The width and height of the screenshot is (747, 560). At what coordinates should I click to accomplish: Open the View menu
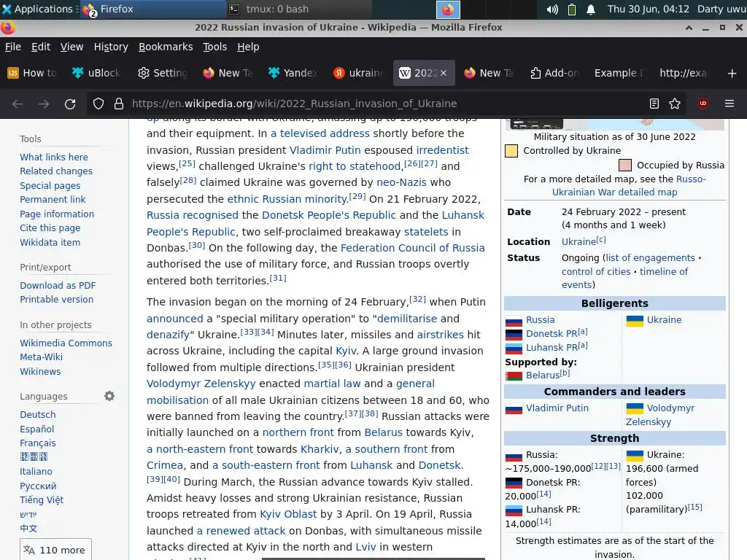[72, 47]
